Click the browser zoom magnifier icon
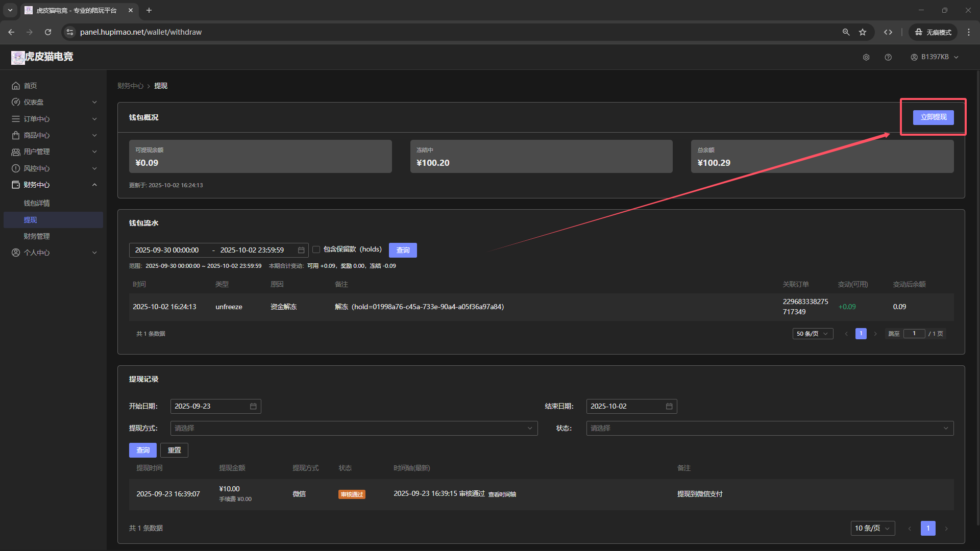980x551 pixels. [846, 32]
